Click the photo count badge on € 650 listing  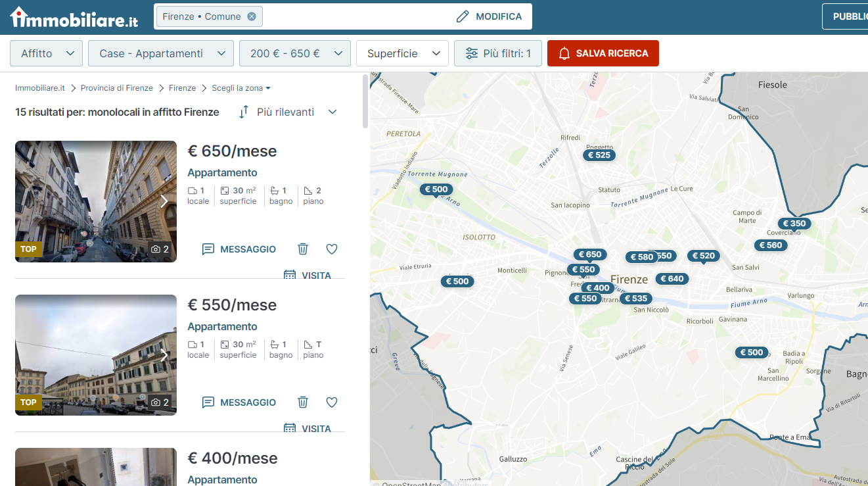(x=160, y=249)
